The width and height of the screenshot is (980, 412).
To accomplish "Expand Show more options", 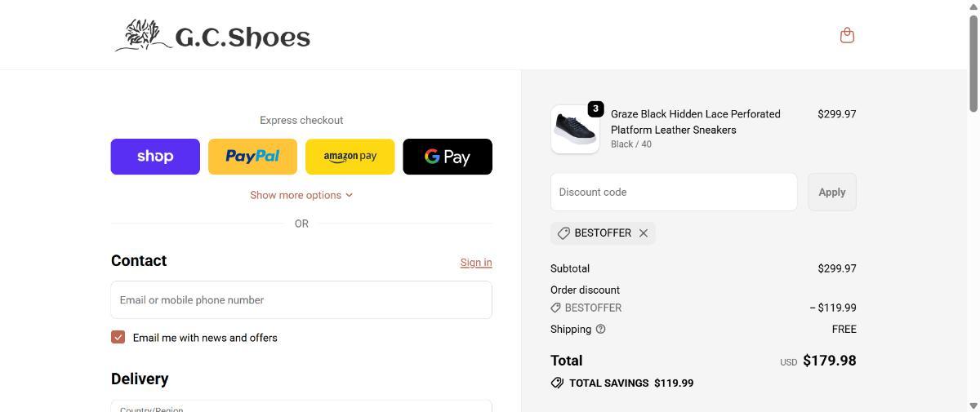I will [x=301, y=195].
